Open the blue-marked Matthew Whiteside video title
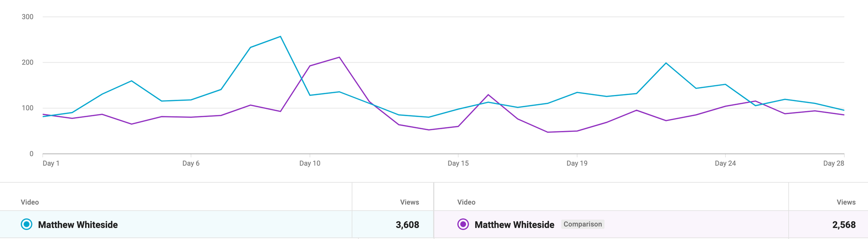 pos(78,225)
